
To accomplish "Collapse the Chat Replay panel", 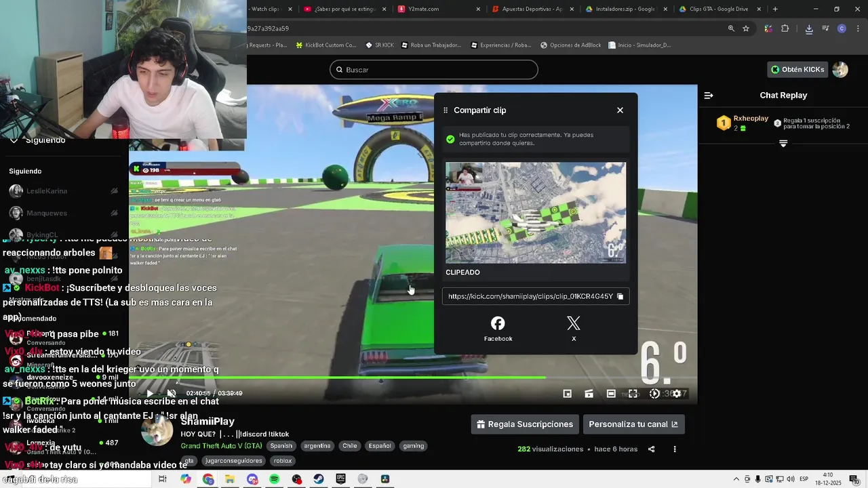I will pyautogui.click(x=709, y=96).
